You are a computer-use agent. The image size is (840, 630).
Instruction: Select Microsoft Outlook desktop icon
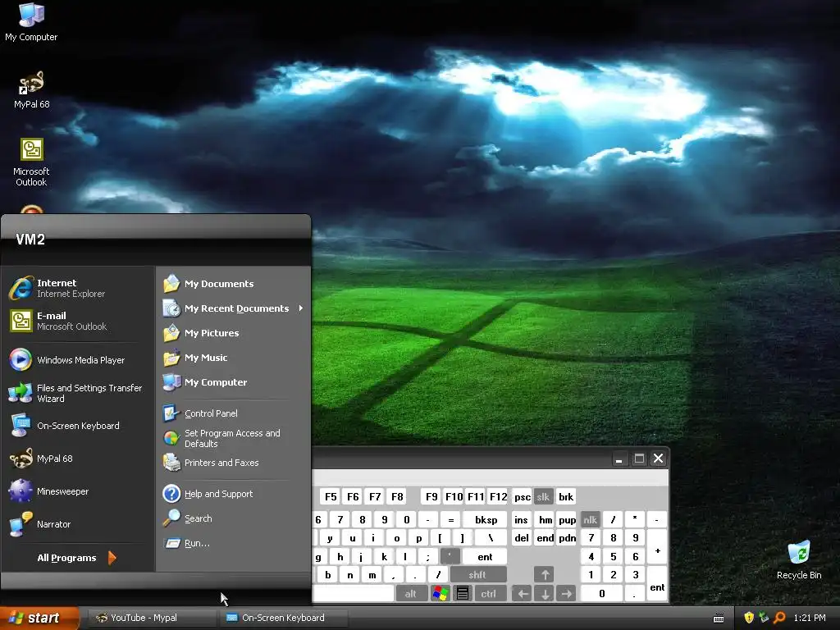[32, 162]
